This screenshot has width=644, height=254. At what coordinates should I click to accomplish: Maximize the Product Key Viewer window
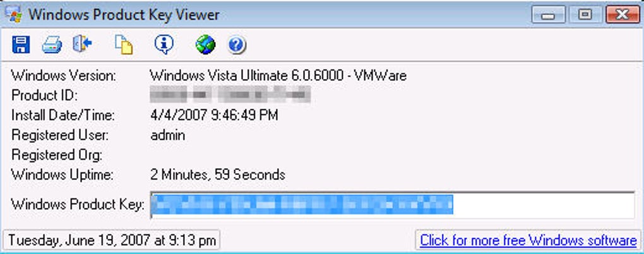coord(585,15)
